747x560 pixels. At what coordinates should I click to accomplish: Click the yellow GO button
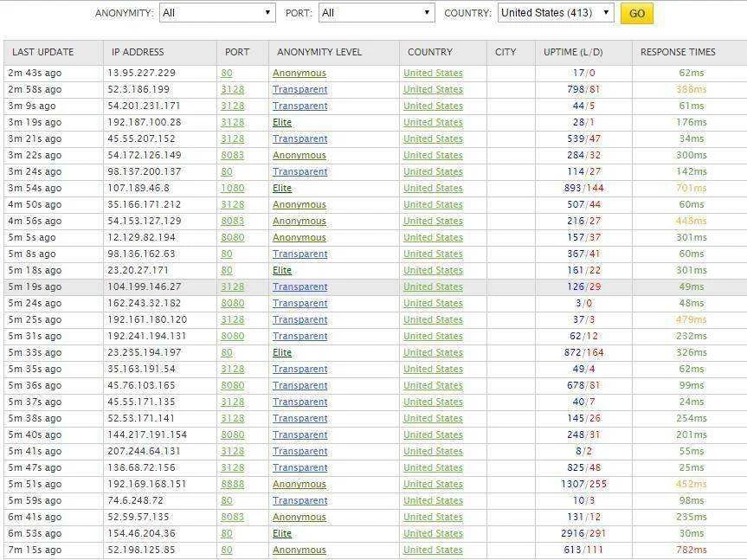pyautogui.click(x=637, y=13)
